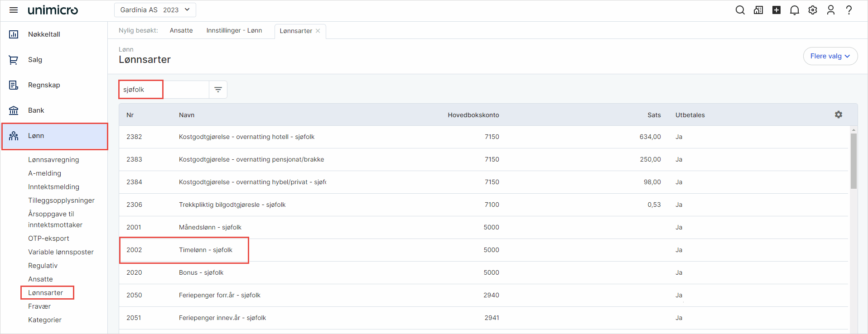Click the plus add-new icon
868x334 pixels.
776,10
